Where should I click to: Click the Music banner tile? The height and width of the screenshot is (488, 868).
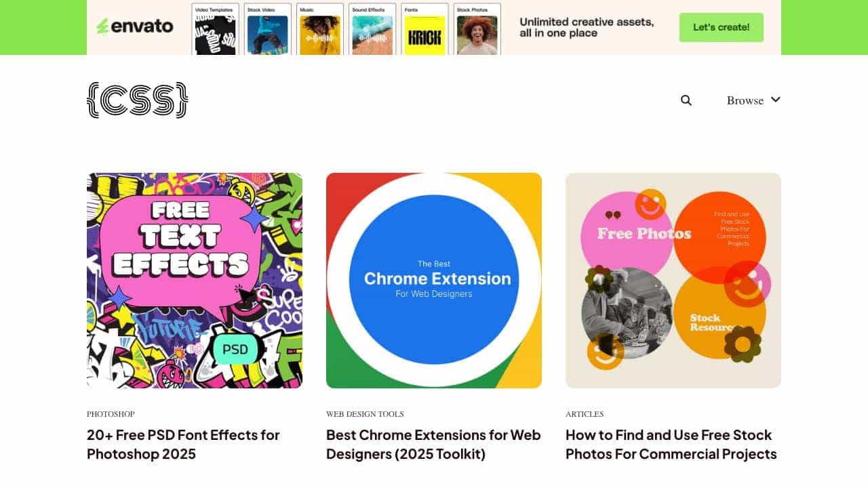(x=320, y=29)
